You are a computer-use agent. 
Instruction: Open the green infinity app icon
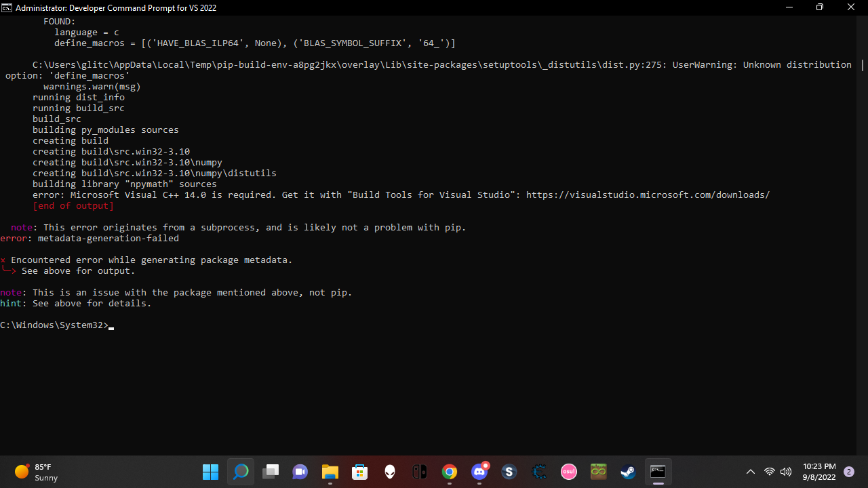pyautogui.click(x=599, y=472)
